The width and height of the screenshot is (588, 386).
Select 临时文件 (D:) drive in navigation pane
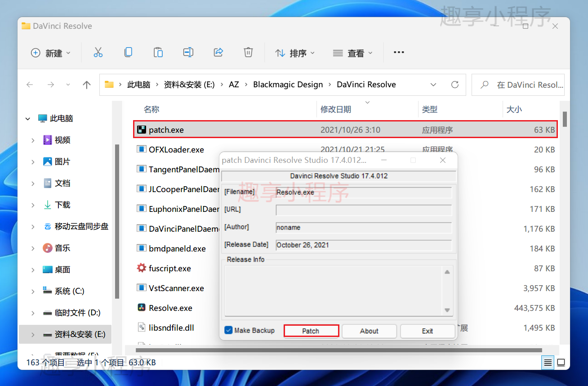[77, 313]
